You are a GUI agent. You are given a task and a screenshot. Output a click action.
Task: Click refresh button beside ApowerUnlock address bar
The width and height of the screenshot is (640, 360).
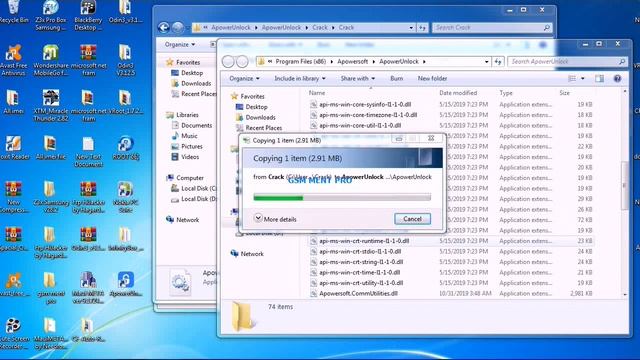click(498, 62)
